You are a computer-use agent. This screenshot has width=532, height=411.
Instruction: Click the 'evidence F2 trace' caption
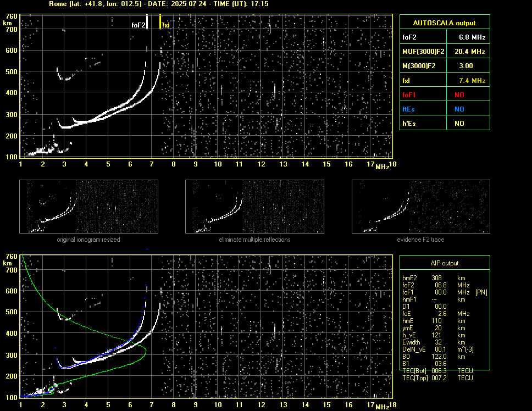coord(421,240)
